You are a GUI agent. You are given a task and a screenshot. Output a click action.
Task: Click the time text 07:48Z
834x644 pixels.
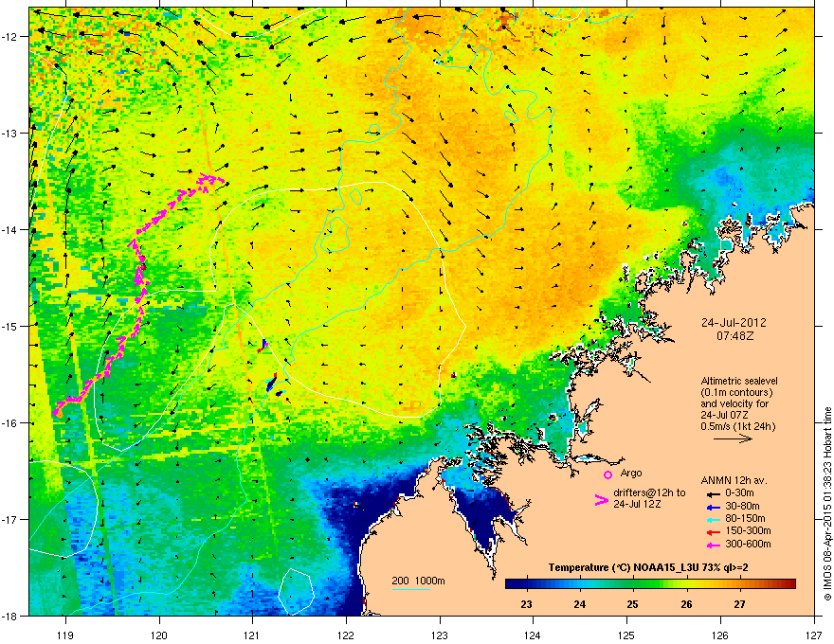pos(734,336)
